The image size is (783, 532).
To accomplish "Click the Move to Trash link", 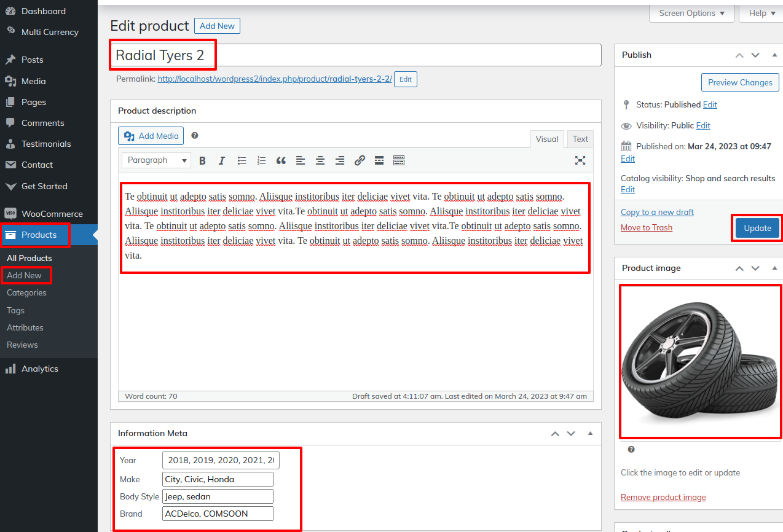I will tap(646, 227).
